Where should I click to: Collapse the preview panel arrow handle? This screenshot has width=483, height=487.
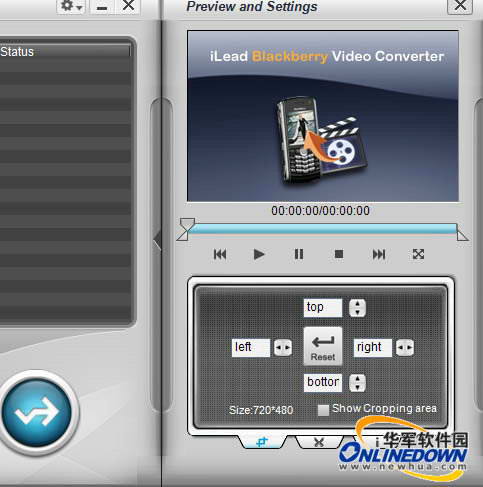(157, 240)
